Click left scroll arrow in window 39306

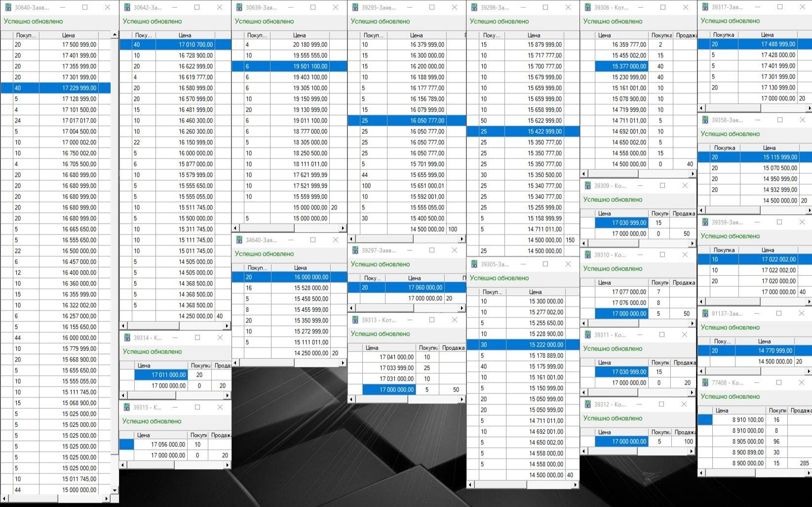pyautogui.click(x=584, y=174)
